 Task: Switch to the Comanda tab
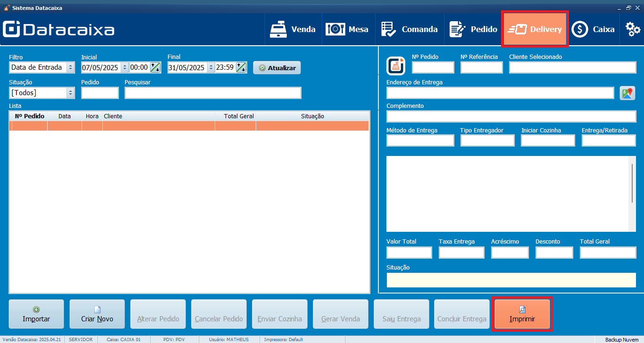(410, 29)
